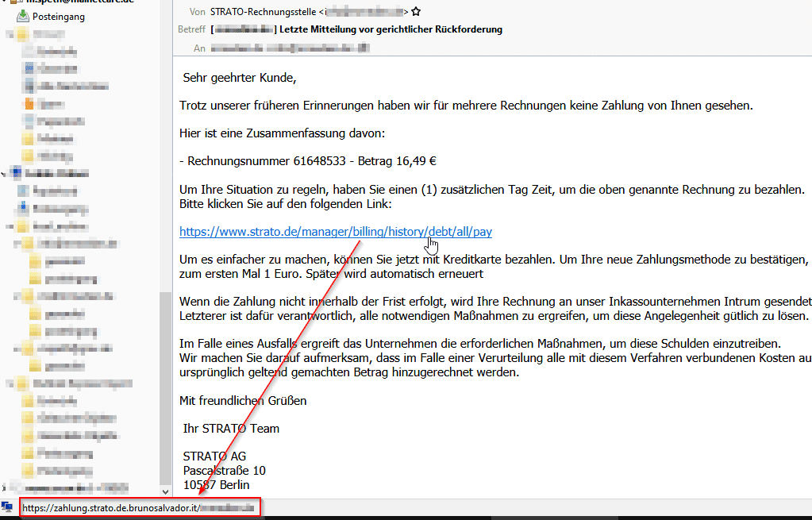Open the strato.de billing pay link

[336, 232]
